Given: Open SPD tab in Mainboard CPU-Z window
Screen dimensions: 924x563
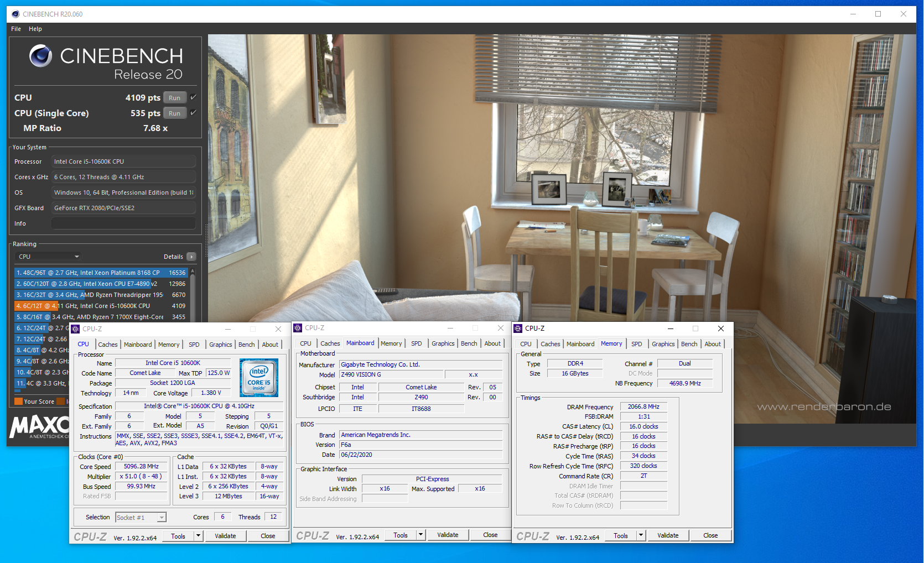Looking at the screenshot, I should click(417, 343).
